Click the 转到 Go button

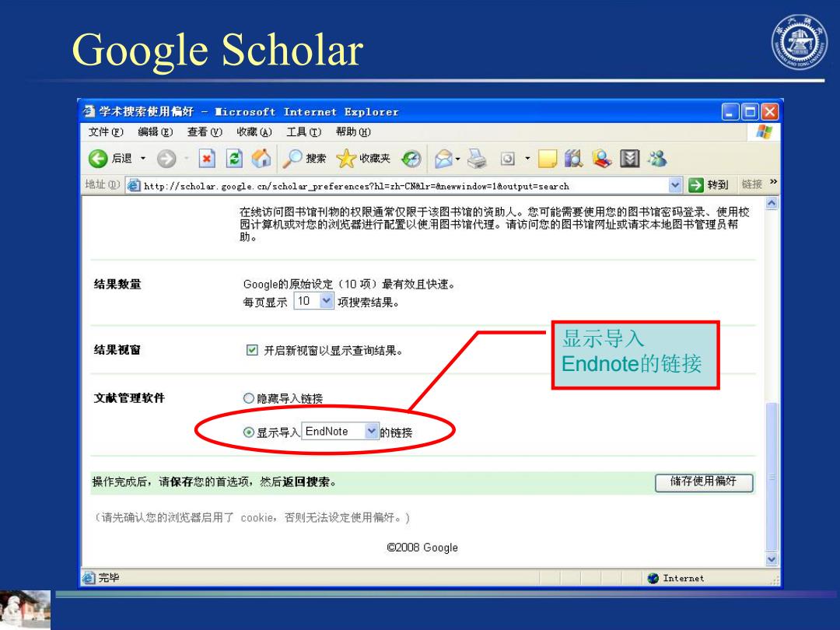click(709, 185)
